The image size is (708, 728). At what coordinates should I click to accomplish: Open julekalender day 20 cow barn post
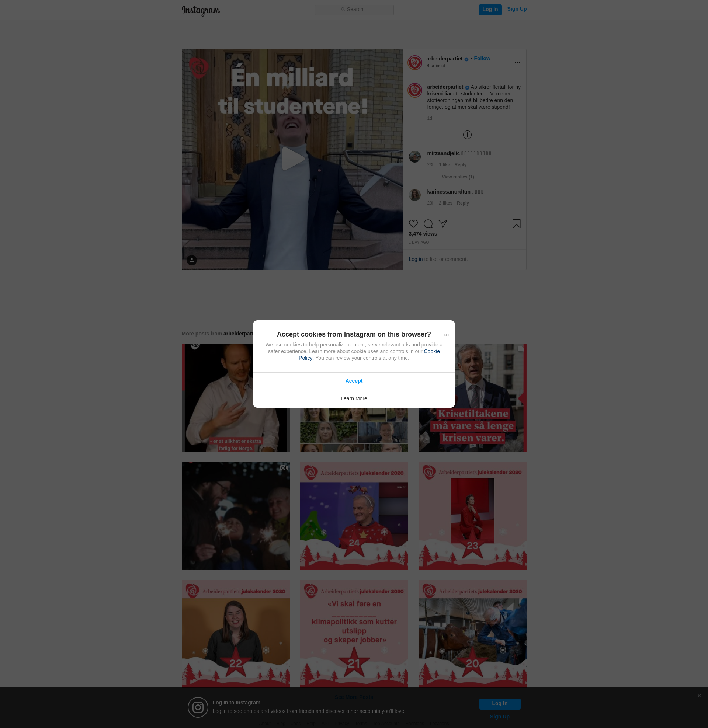pyautogui.click(x=472, y=634)
